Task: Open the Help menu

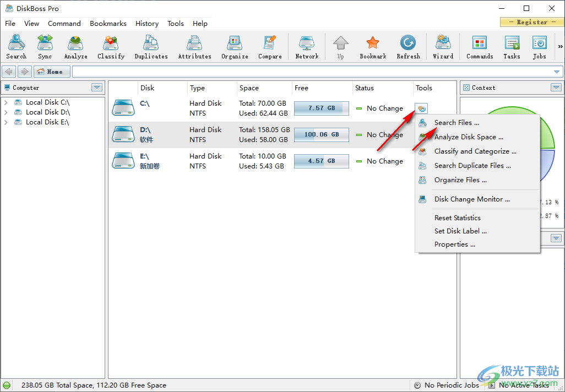Action: tap(200, 24)
